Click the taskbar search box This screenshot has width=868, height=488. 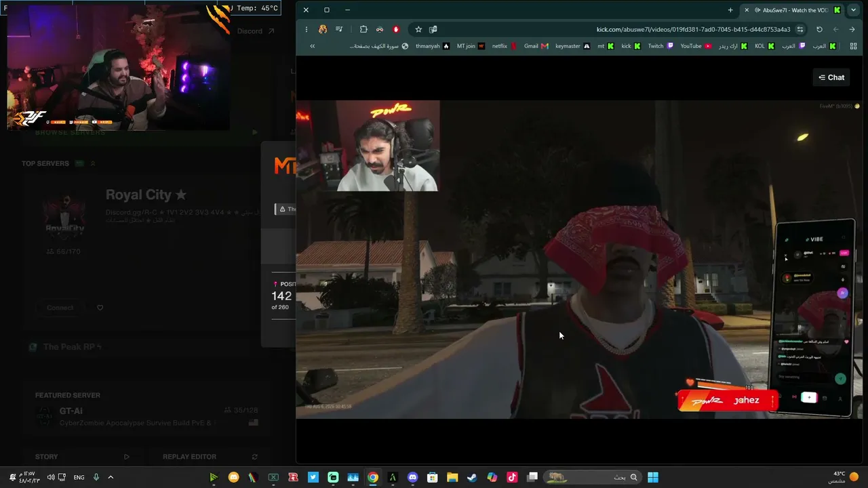click(593, 477)
